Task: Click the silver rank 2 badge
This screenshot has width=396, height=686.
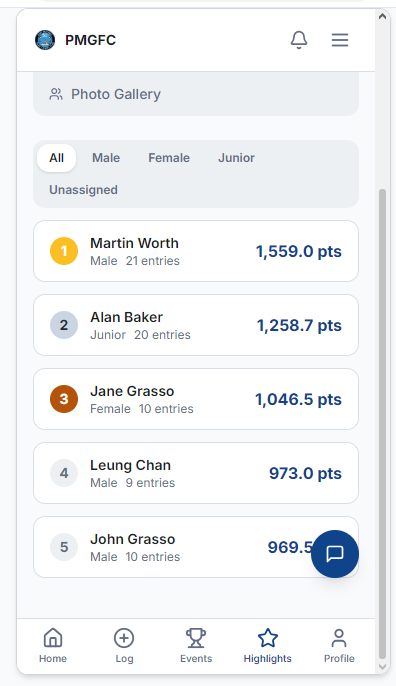Action: (64, 325)
